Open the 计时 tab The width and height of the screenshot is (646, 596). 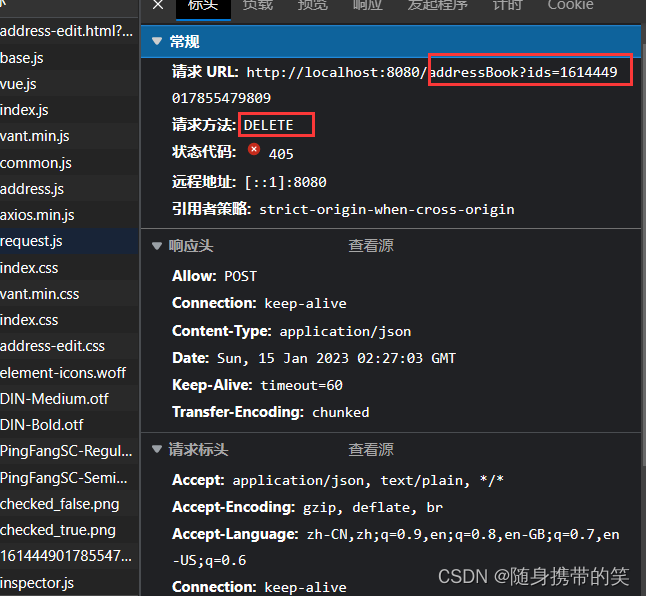click(508, 6)
